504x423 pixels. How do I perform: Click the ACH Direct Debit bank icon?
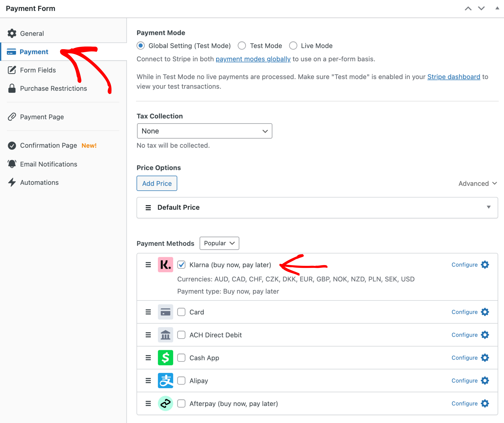point(165,335)
